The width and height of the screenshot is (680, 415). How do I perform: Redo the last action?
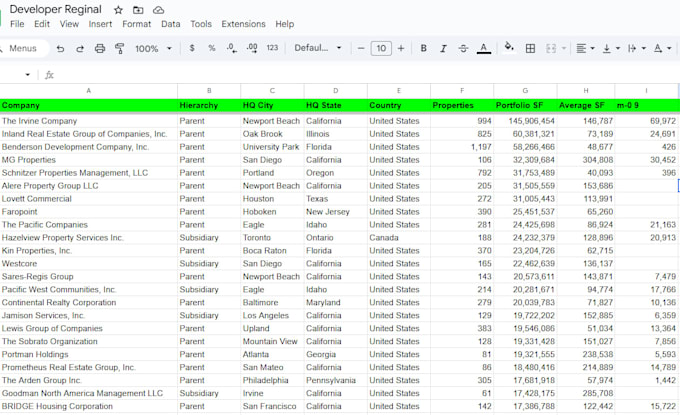click(x=80, y=49)
